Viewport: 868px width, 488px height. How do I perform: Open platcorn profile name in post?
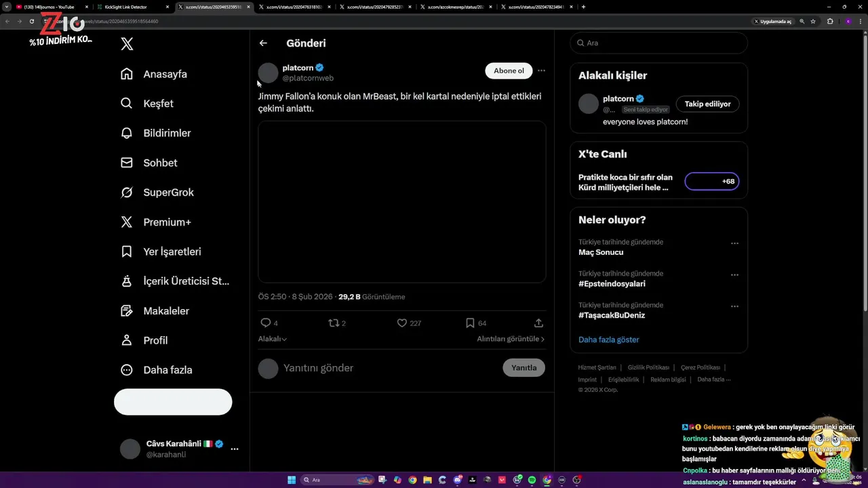(x=298, y=68)
